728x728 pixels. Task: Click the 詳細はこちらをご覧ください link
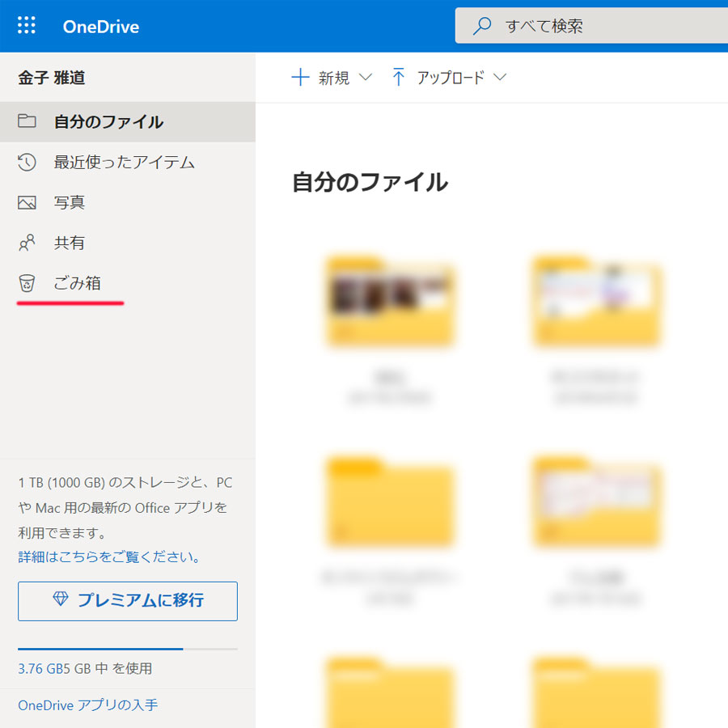(109, 557)
